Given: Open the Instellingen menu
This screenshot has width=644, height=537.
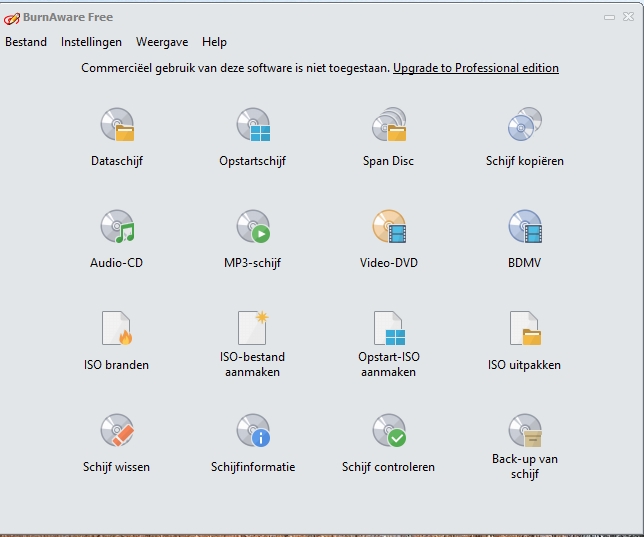Looking at the screenshot, I should (x=91, y=42).
